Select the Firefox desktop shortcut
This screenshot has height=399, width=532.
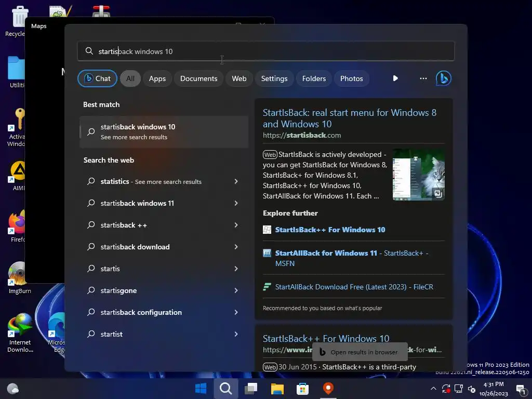tap(17, 226)
